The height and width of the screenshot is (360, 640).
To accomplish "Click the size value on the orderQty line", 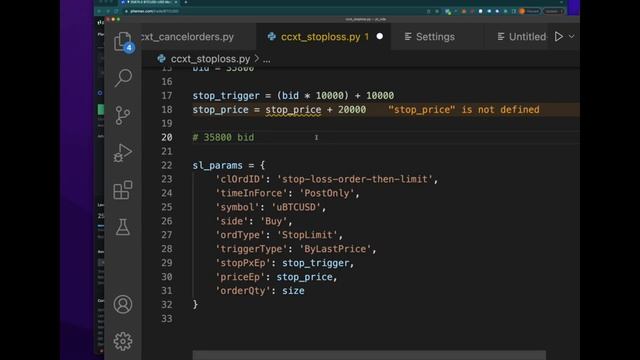I will [293, 291].
